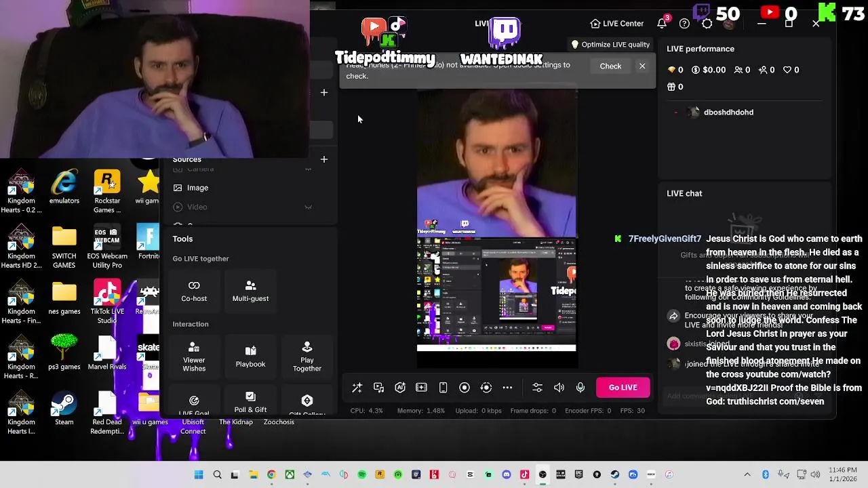The image size is (868, 488).
Task: Open taskbar Search
Action: [217, 474]
